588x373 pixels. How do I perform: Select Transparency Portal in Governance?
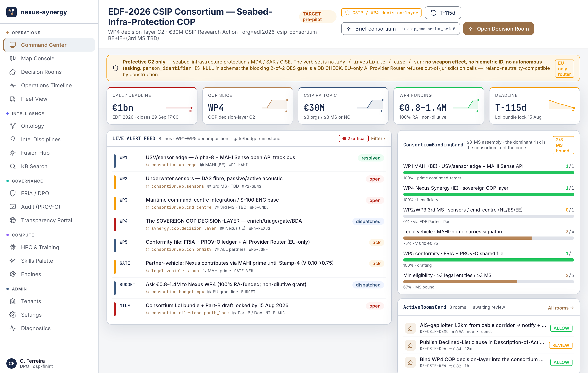49,220
